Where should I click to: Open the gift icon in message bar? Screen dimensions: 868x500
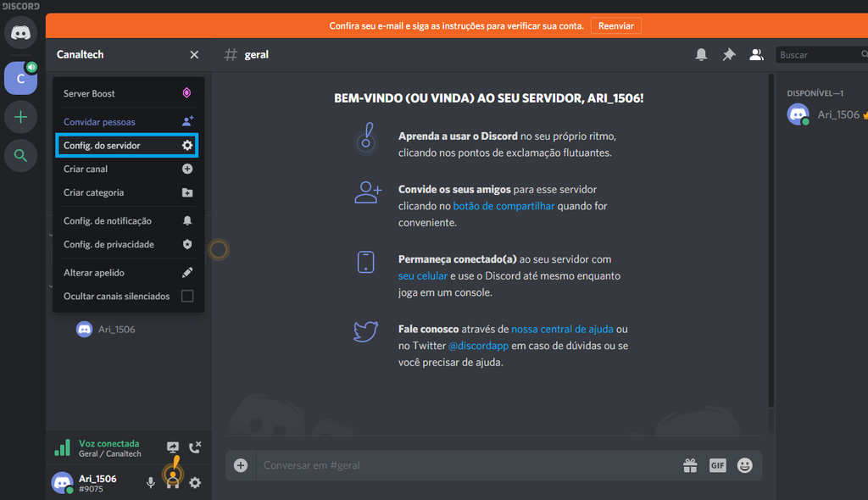pyautogui.click(x=690, y=465)
